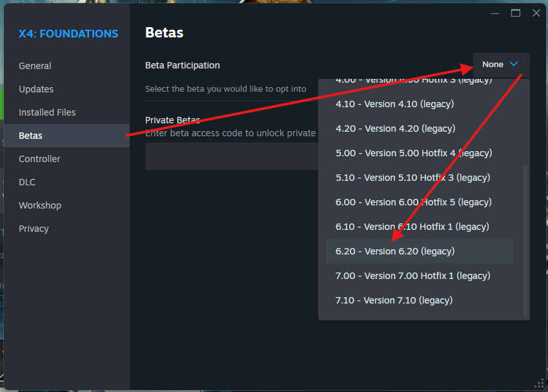
Task: Pick 7.00 - Version 7.00 Hotfix 1
Action: coord(412,276)
